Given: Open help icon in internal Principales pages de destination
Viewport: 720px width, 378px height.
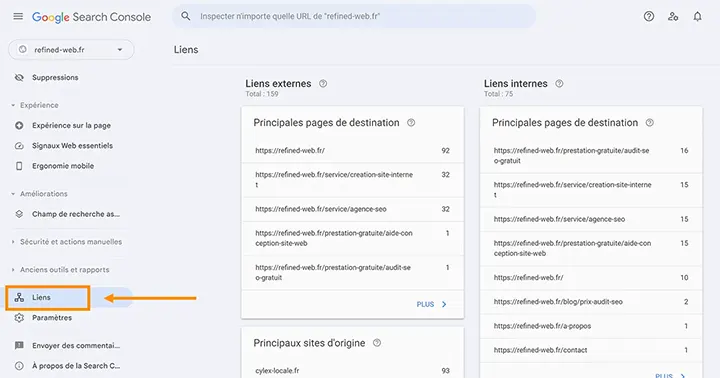Looking at the screenshot, I should coord(650,123).
